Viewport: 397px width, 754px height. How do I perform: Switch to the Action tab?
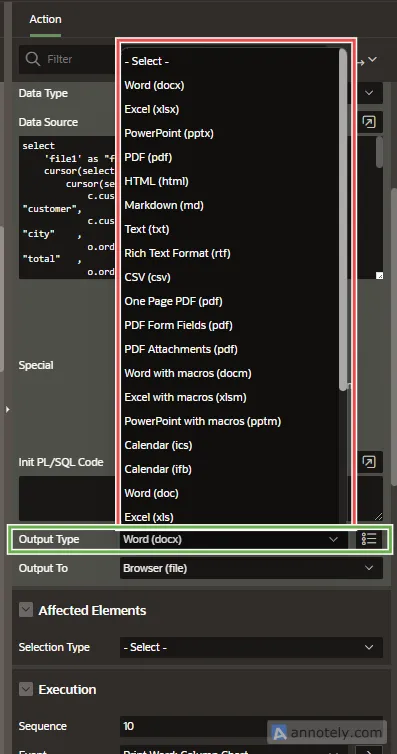tap(45, 20)
